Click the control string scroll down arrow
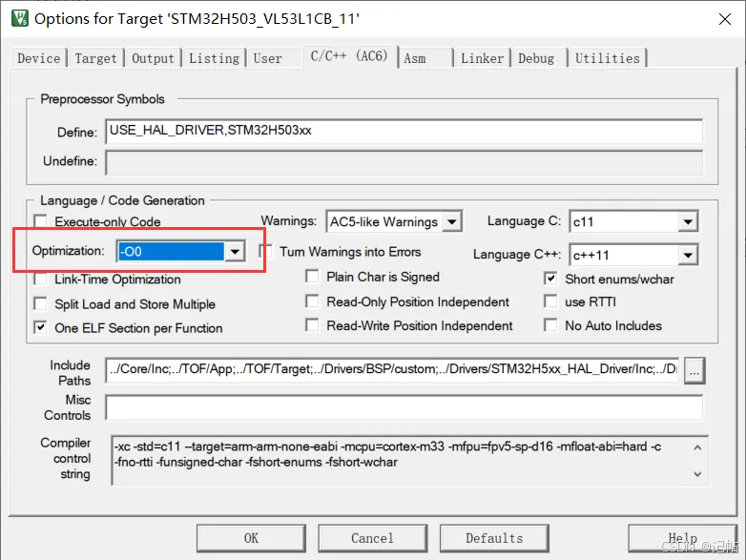The width and height of the screenshot is (746, 560). [x=697, y=474]
